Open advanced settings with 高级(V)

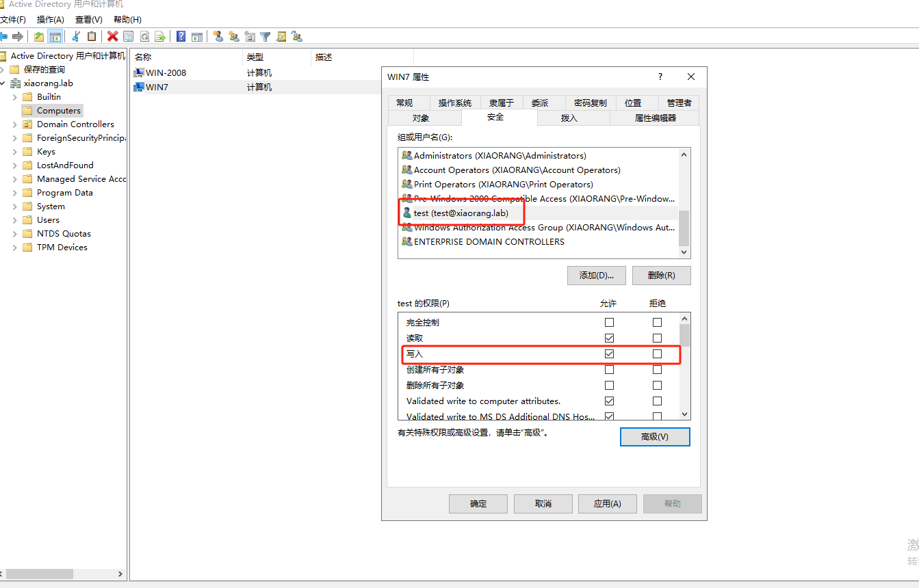(x=655, y=437)
